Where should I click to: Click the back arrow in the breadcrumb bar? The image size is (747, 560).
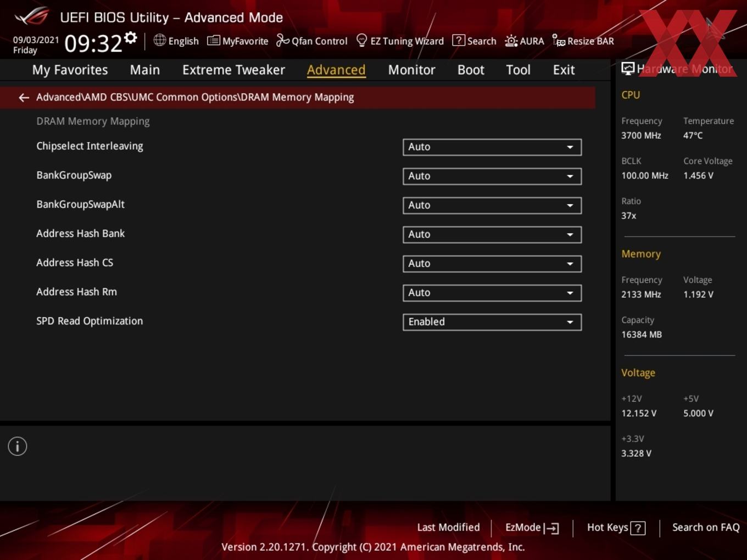click(24, 98)
